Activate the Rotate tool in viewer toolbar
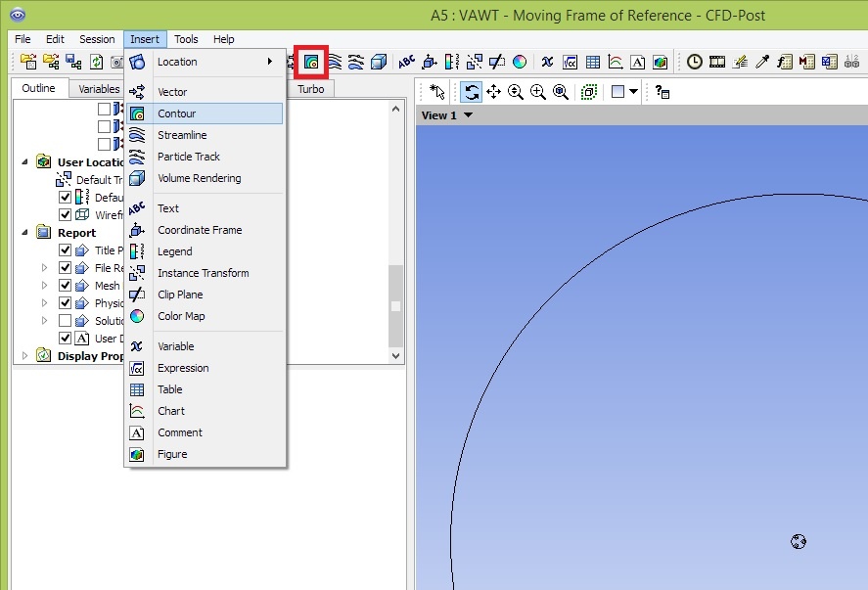Screen dimensions: 868x590 [x=471, y=92]
